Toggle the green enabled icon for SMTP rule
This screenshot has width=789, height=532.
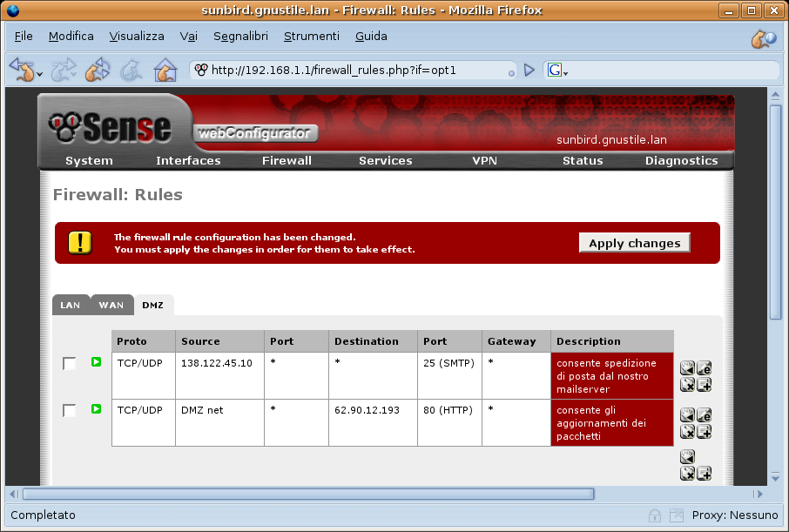click(x=97, y=362)
